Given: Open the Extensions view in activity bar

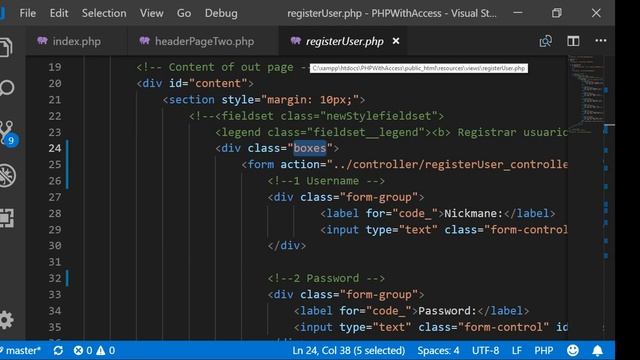Looking at the screenshot, I should coord(7,218).
